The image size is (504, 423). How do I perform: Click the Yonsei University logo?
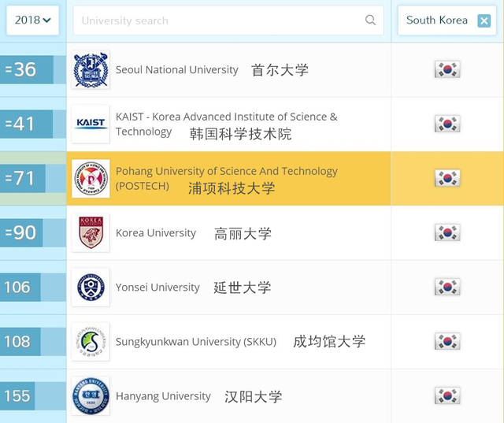[91, 287]
